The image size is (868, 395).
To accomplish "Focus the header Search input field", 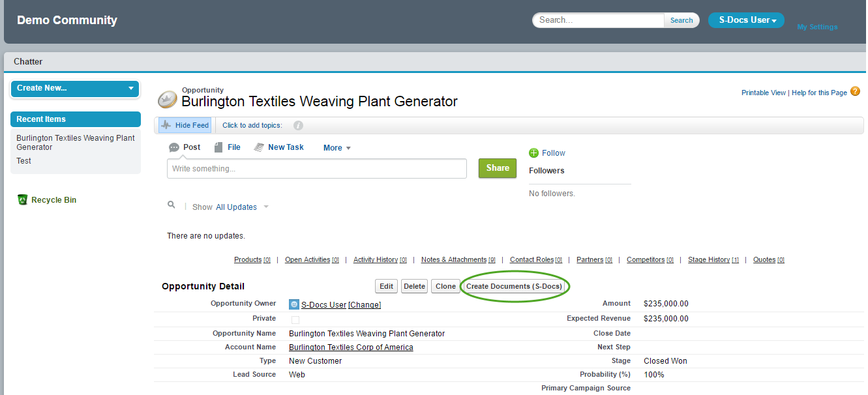I will point(600,20).
